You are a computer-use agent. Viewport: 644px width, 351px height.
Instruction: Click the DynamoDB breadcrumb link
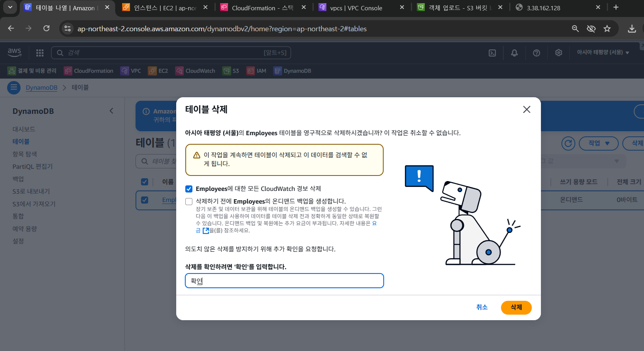[x=41, y=88]
